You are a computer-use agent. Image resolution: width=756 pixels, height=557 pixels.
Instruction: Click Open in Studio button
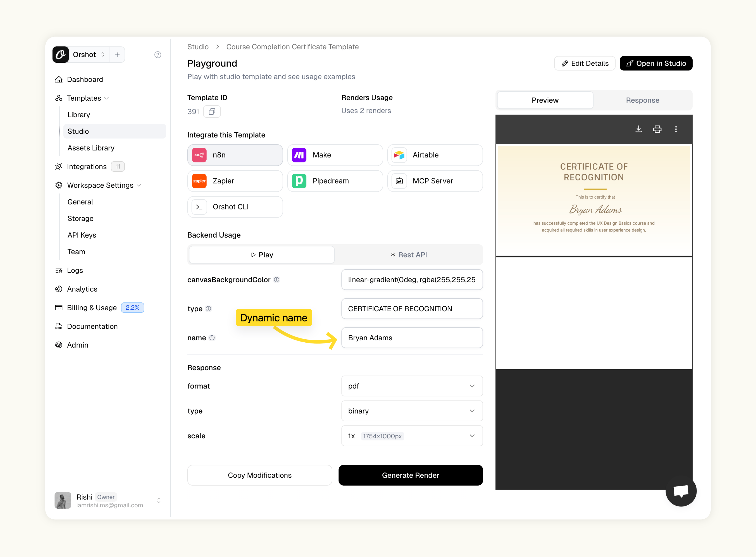pos(656,63)
